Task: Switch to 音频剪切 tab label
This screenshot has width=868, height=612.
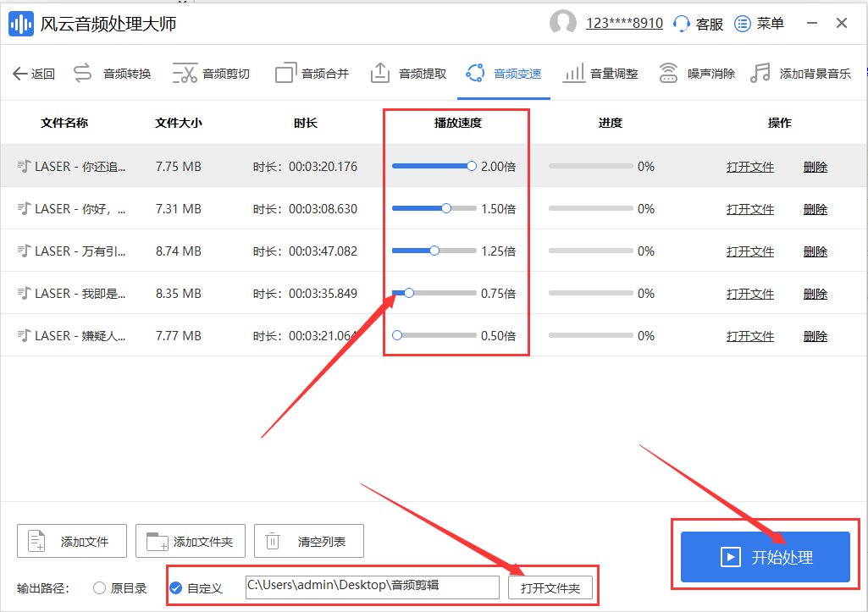Action: point(226,74)
